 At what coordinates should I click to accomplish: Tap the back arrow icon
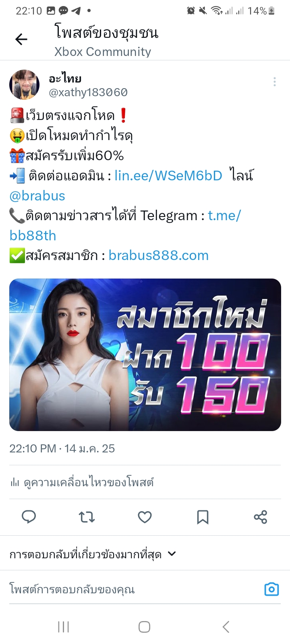click(x=21, y=39)
